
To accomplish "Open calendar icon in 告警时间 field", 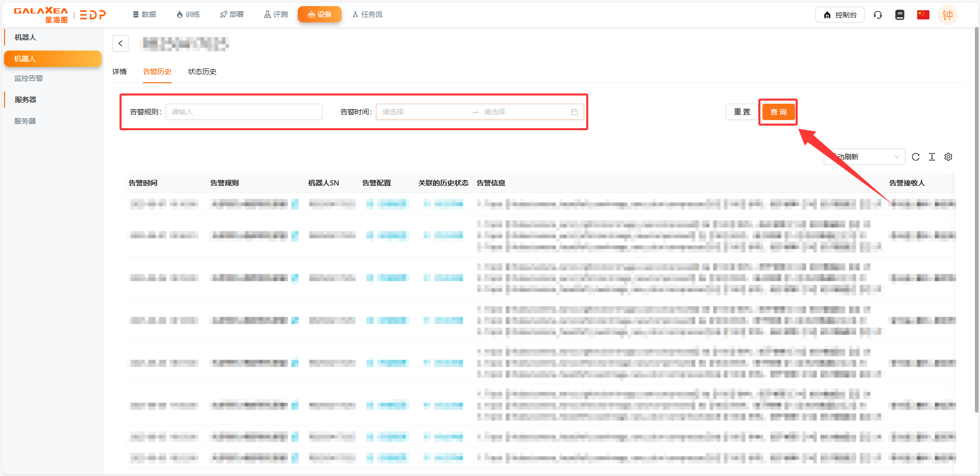I will point(575,112).
